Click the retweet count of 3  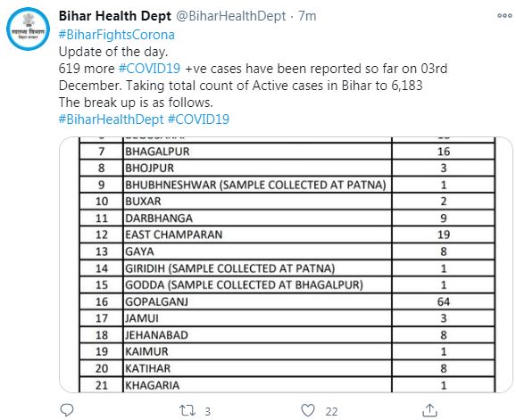207,411
